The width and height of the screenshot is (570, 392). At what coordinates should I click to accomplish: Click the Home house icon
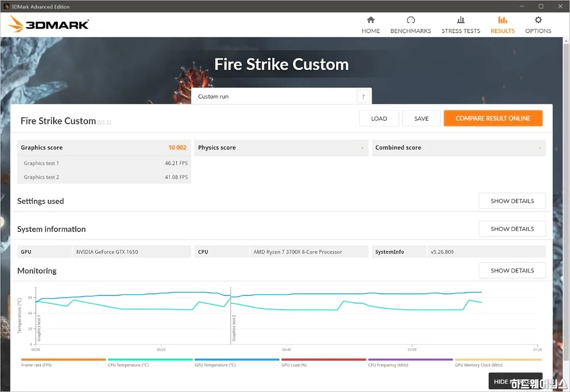click(x=370, y=19)
